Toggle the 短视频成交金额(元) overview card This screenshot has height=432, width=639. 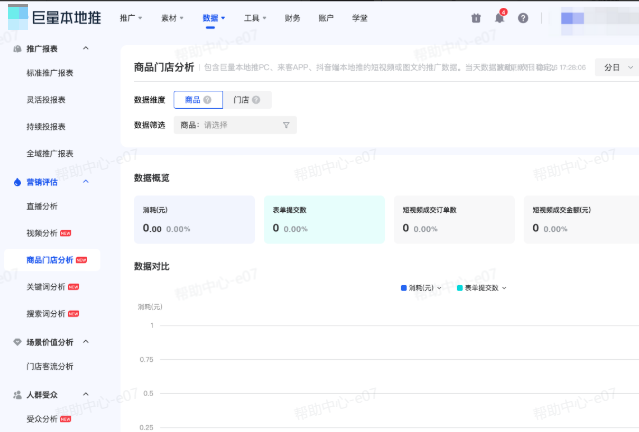pyautogui.click(x=582, y=220)
